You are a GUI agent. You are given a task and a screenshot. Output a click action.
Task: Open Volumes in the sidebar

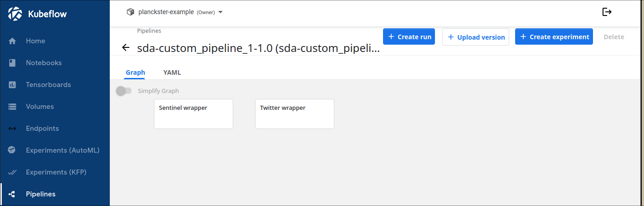[x=55, y=107]
